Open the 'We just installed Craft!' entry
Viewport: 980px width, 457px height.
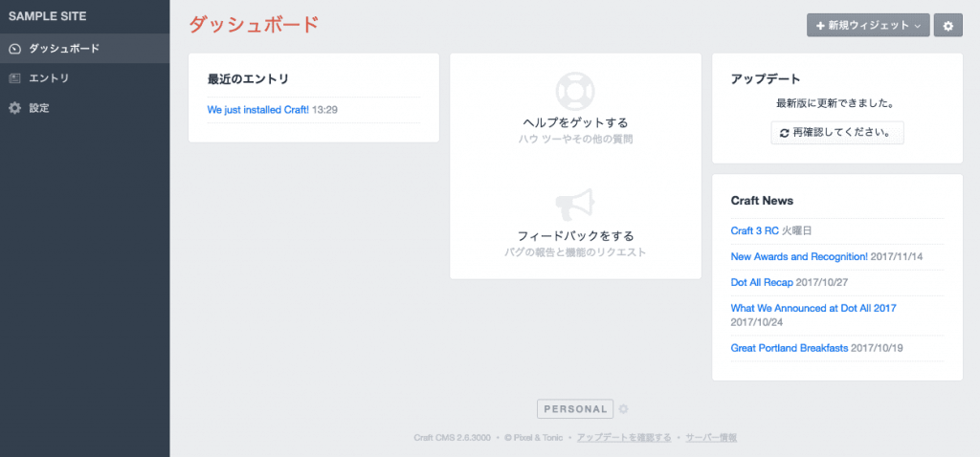coord(257,110)
